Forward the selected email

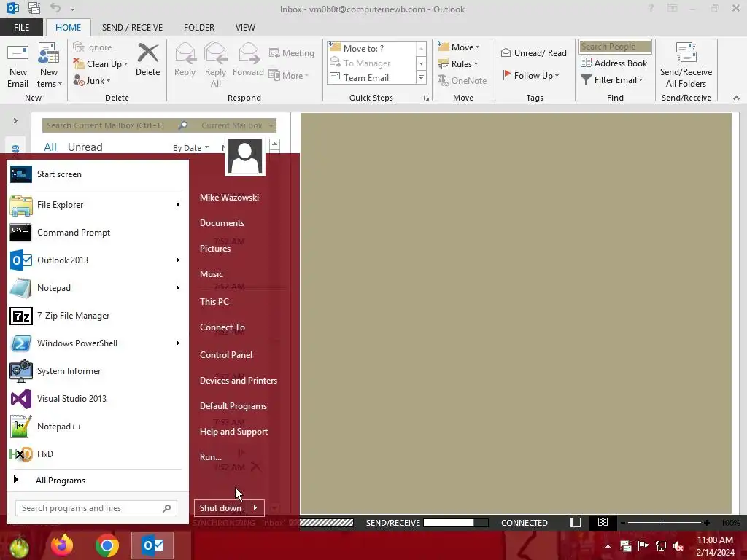pyautogui.click(x=248, y=60)
